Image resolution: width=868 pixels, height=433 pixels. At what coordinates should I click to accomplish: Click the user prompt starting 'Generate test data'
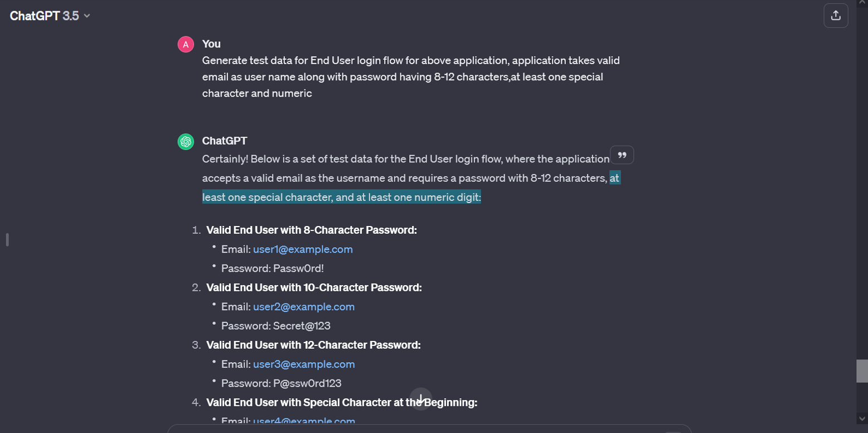pyautogui.click(x=411, y=76)
